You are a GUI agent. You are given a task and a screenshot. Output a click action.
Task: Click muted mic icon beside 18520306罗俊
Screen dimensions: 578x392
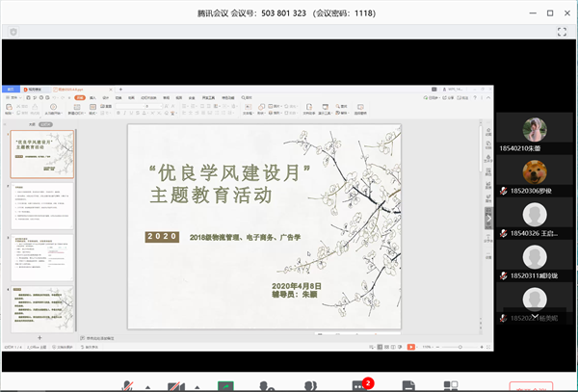tap(503, 191)
